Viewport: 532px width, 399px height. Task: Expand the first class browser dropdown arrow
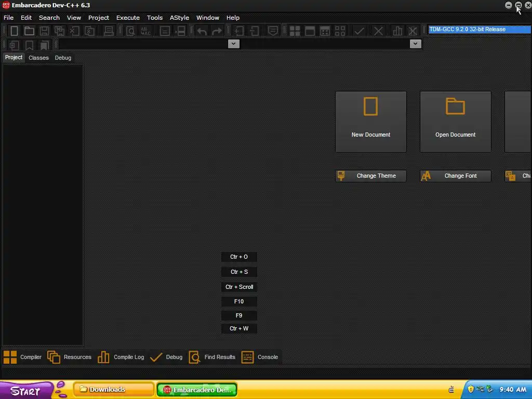(233, 44)
